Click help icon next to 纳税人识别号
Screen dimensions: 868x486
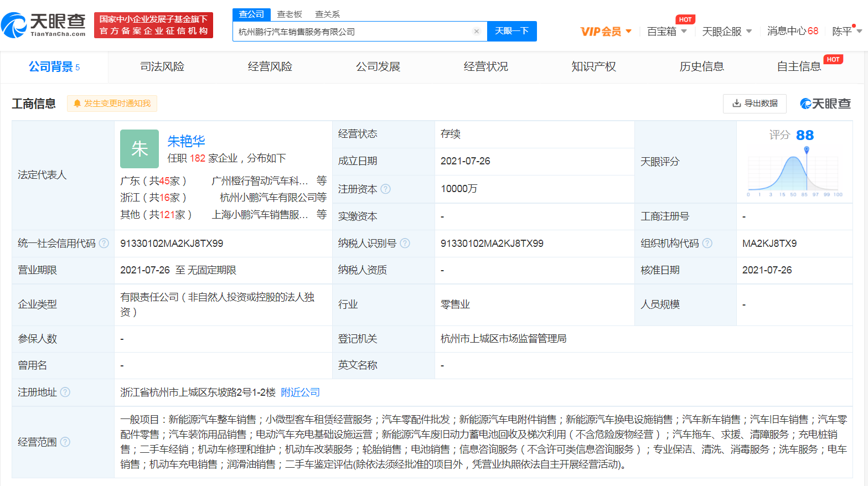point(405,243)
